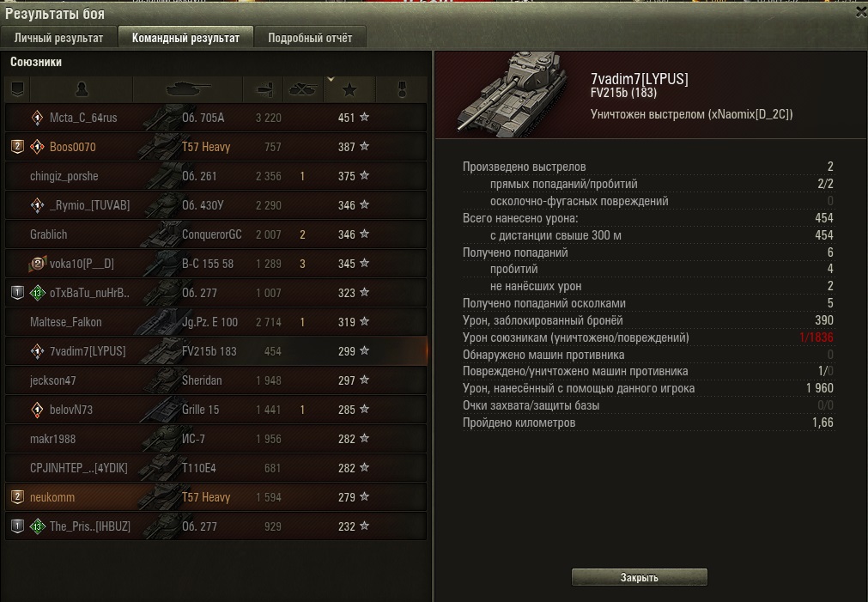The width and height of the screenshot is (868, 602).
Task: Sort by medals achievements column icon
Action: click(x=402, y=89)
